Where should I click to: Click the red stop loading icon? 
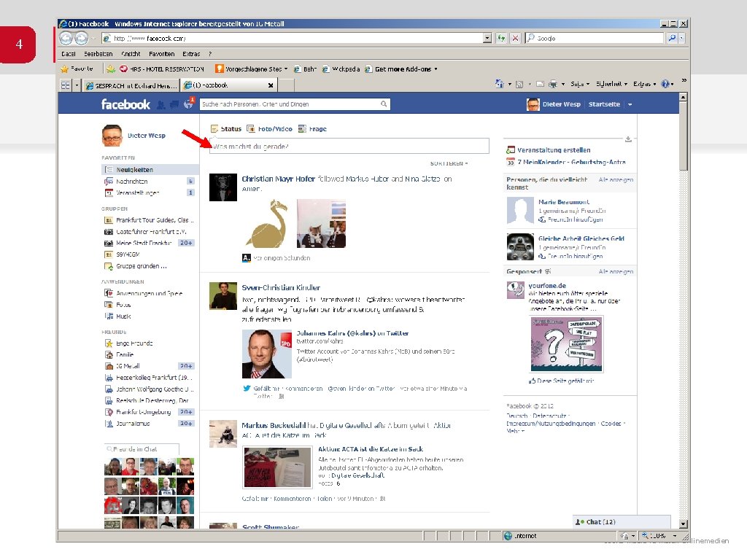pyautogui.click(x=515, y=38)
